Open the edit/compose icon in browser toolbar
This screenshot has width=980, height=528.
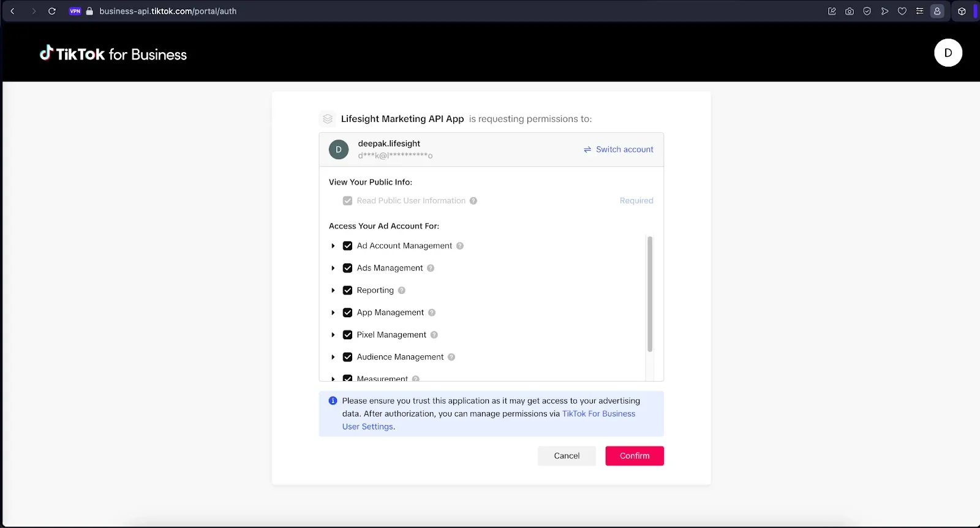pos(832,11)
